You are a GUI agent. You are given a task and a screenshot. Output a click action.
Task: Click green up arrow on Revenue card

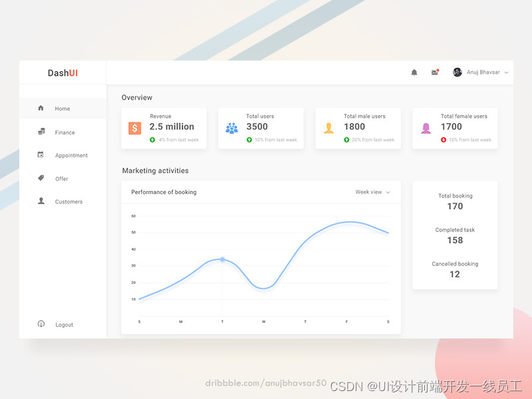pos(152,140)
